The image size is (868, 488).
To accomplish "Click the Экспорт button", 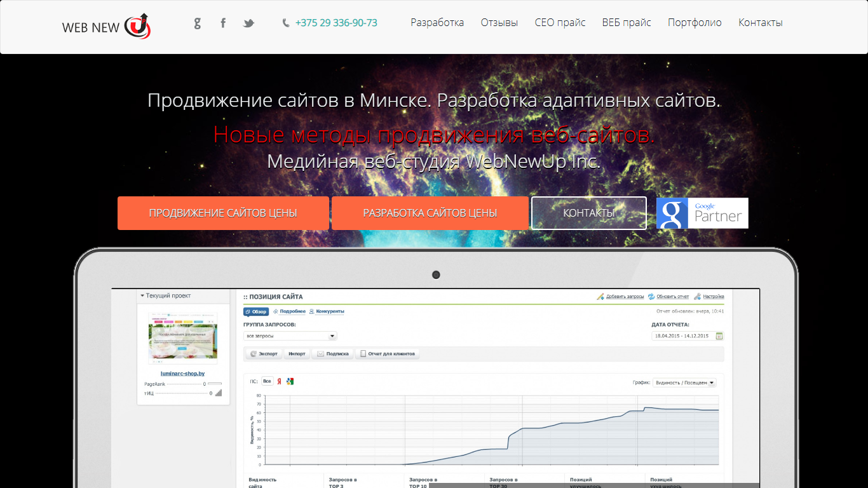I will point(264,354).
